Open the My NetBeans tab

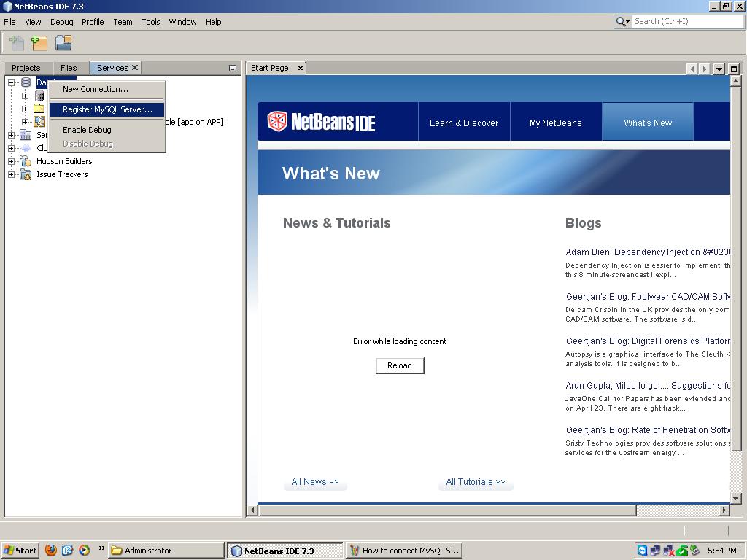point(555,122)
